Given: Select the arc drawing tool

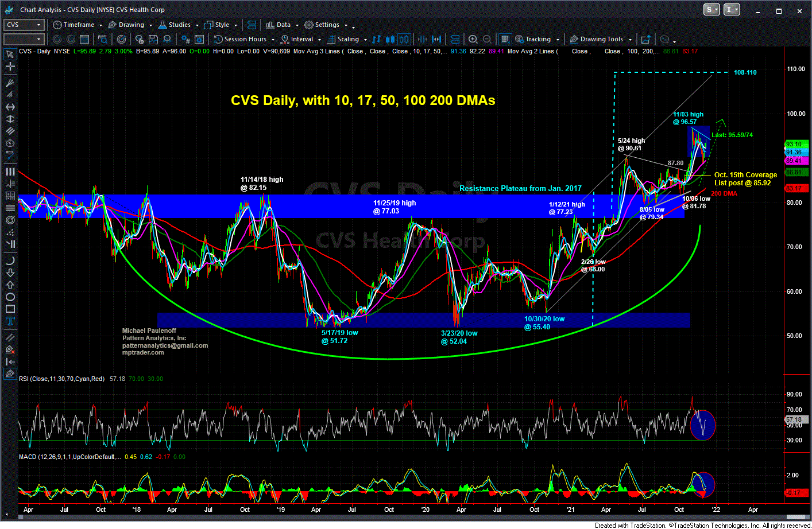Looking at the screenshot, I should click(x=10, y=260).
